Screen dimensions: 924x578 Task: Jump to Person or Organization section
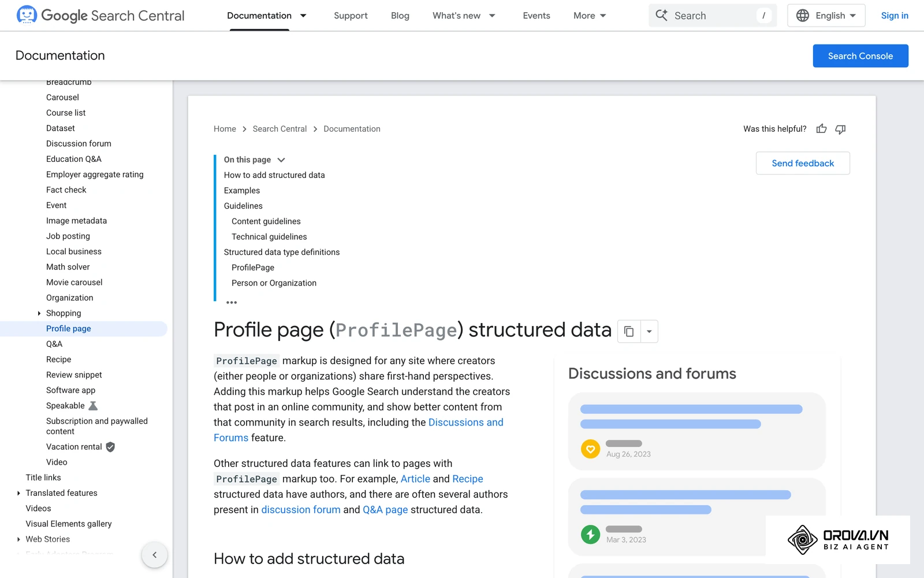pos(274,283)
